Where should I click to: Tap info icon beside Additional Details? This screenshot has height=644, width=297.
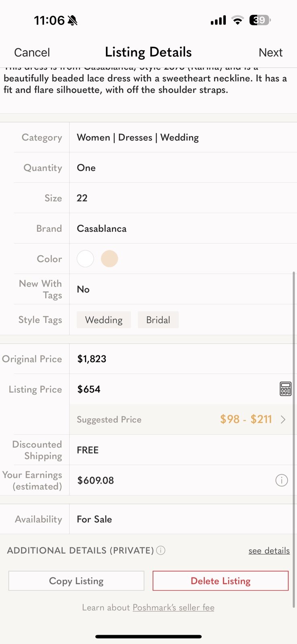click(x=161, y=550)
